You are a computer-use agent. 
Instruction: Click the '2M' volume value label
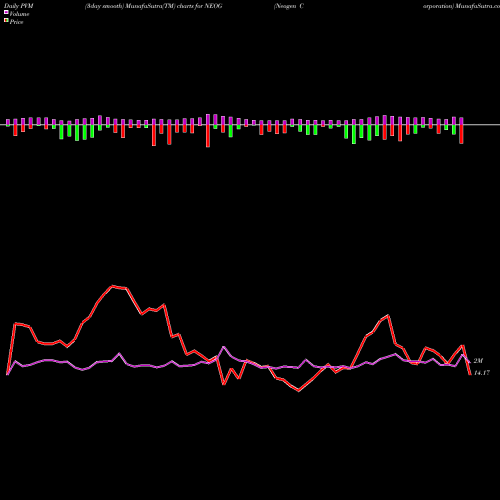click(478, 361)
